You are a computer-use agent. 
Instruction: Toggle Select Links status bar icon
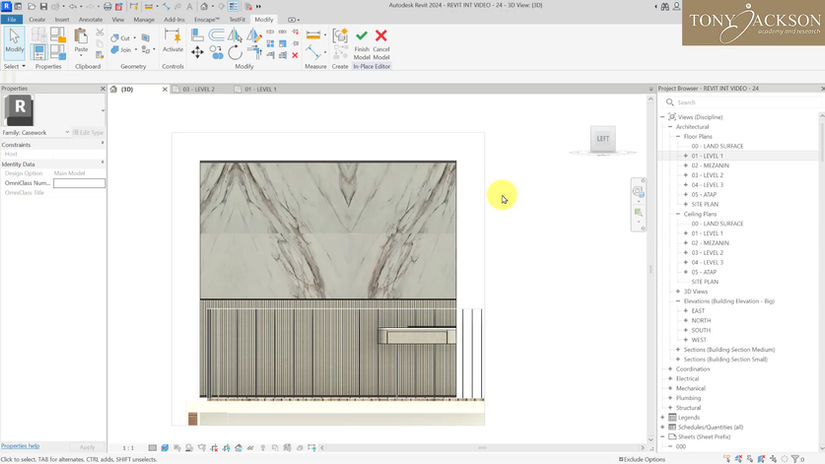click(x=727, y=459)
